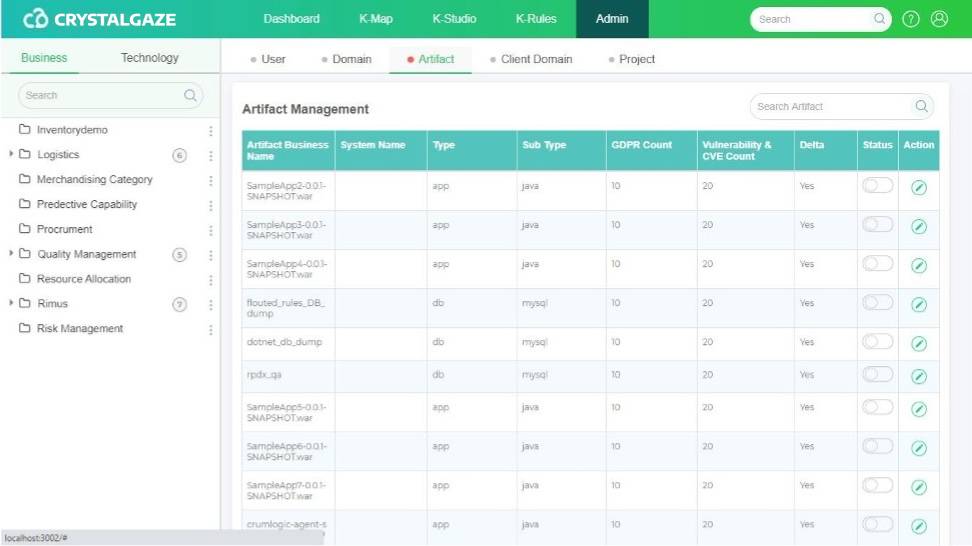972x546 pixels.
Task: Open the K-Studio menu
Action: click(x=454, y=19)
